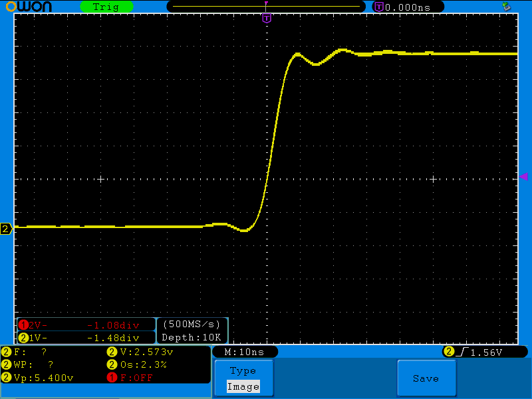Click the Depth:10K memory depth readout
The image size is (532, 399).
pyautogui.click(x=192, y=337)
